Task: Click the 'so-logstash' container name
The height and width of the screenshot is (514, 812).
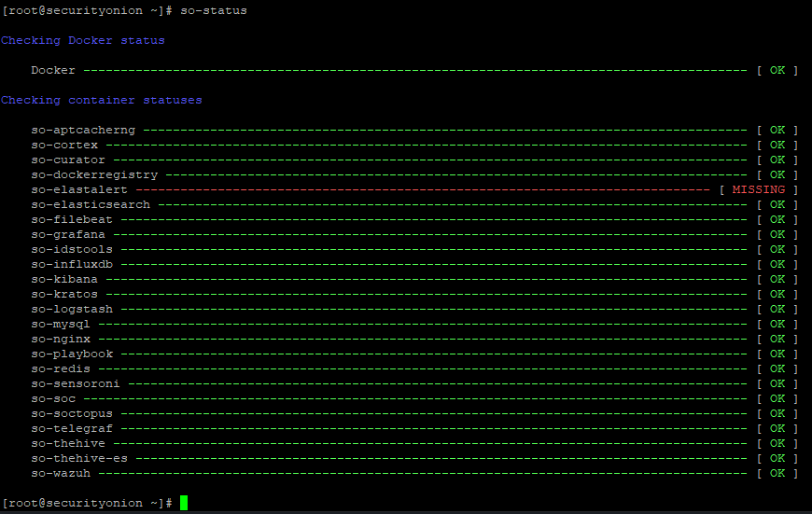Action: (x=72, y=310)
